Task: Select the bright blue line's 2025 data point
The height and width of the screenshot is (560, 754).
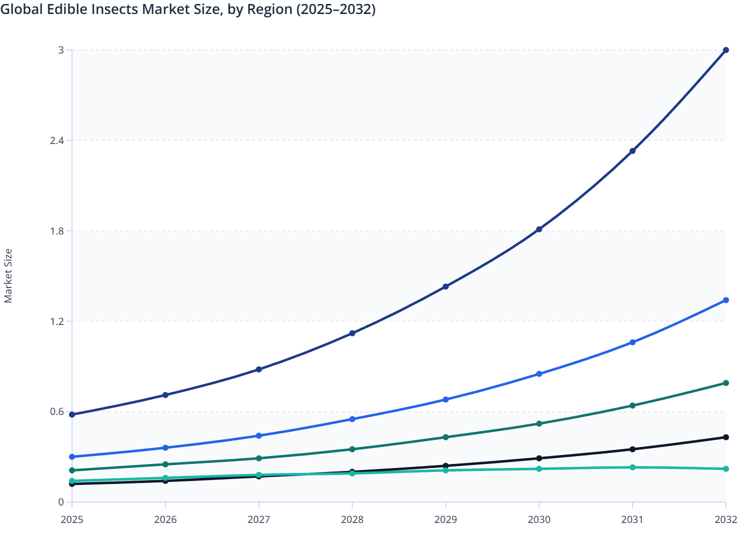Action: (72, 457)
